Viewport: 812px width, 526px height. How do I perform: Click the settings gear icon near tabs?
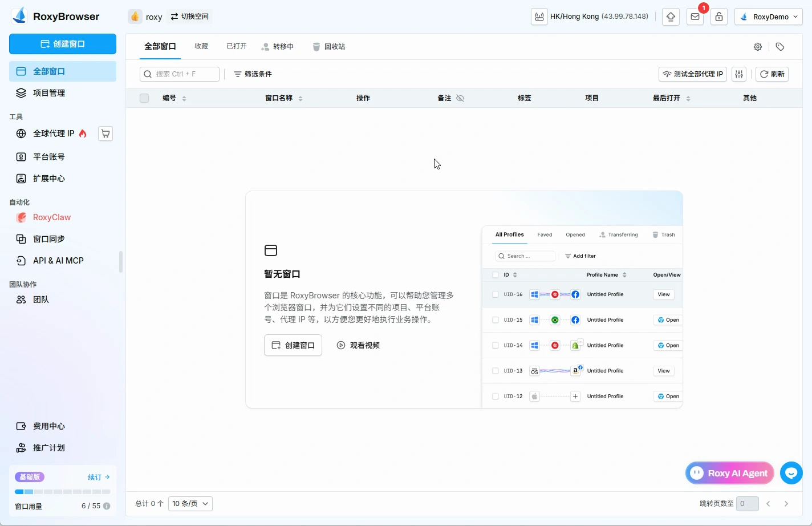[x=758, y=47]
